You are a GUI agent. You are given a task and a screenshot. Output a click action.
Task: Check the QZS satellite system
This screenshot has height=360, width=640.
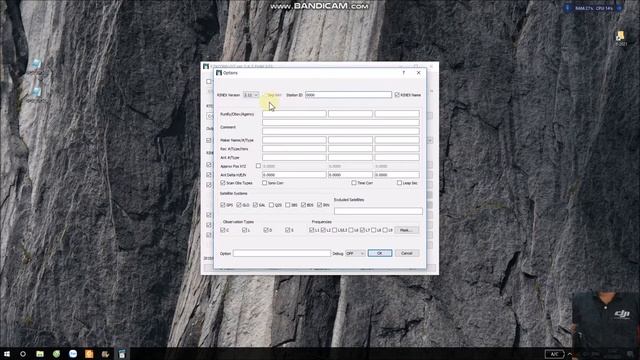(271, 205)
